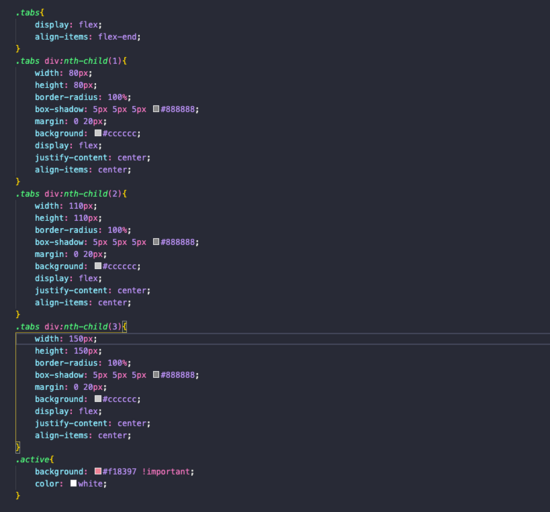Click the #888888 swatch in nth-child(2) rule

(156, 242)
